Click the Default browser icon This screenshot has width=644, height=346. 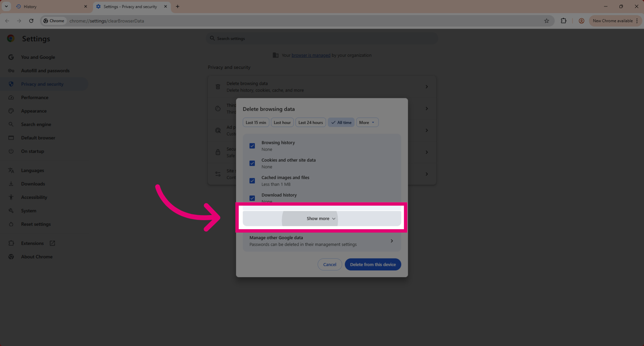pyautogui.click(x=11, y=138)
